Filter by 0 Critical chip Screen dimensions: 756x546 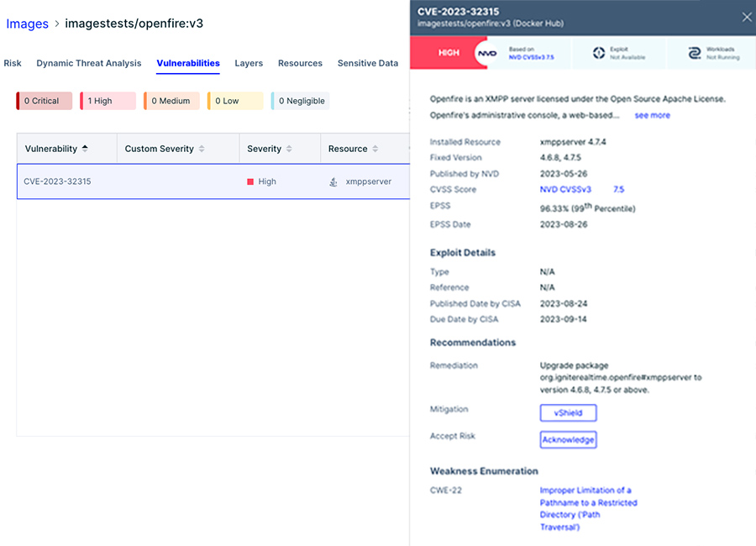pyautogui.click(x=45, y=101)
